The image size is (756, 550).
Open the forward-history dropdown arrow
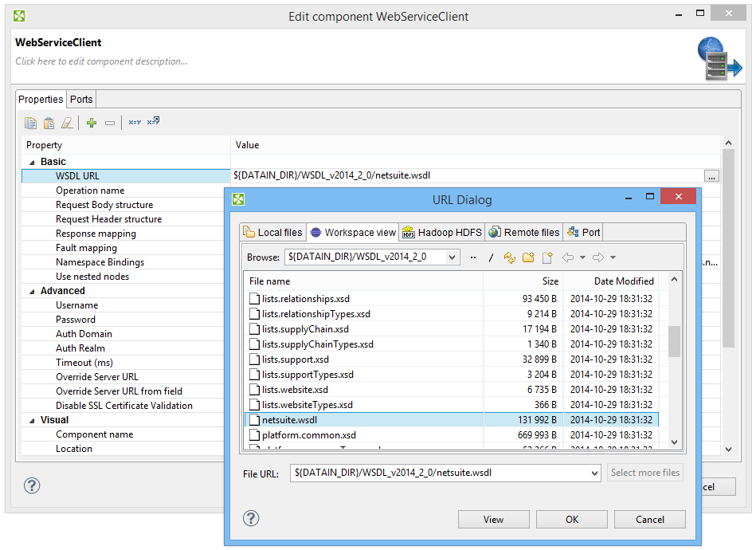point(613,257)
